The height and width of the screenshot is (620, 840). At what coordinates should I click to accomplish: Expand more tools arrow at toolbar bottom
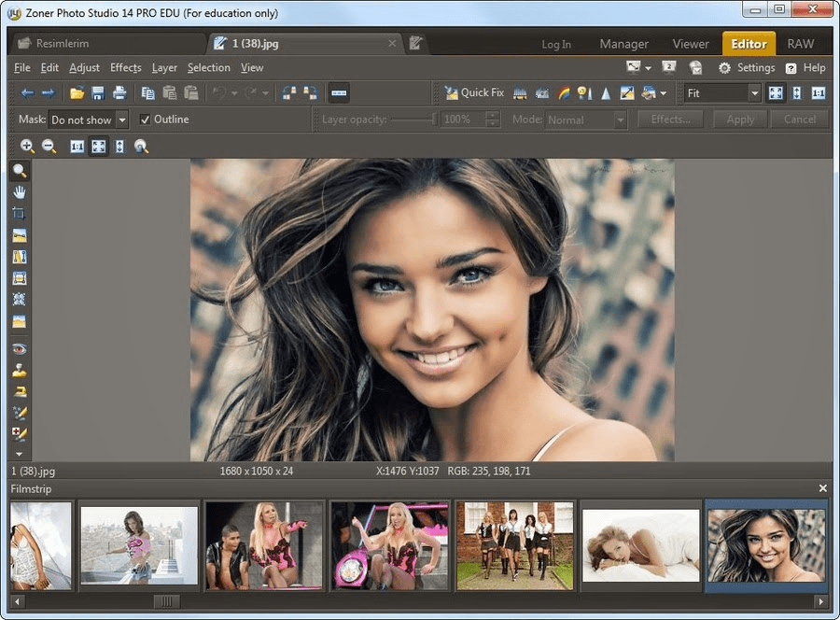tap(19, 454)
